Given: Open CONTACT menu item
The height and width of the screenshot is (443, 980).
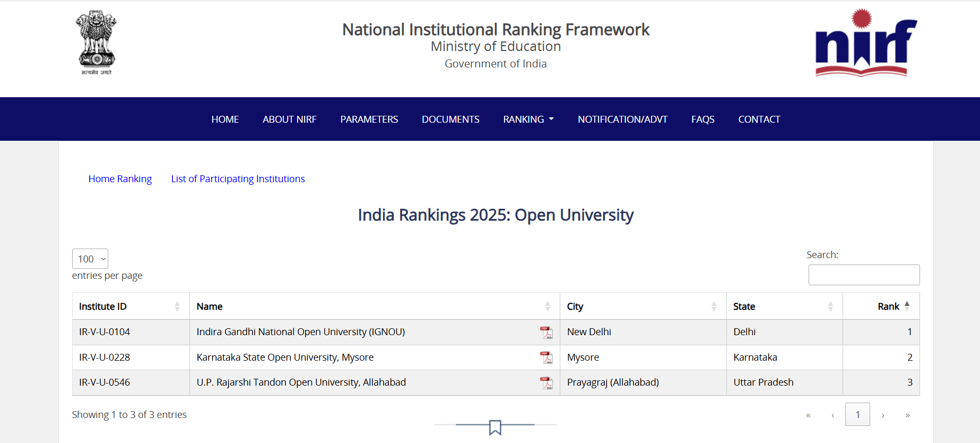Looking at the screenshot, I should (759, 120).
